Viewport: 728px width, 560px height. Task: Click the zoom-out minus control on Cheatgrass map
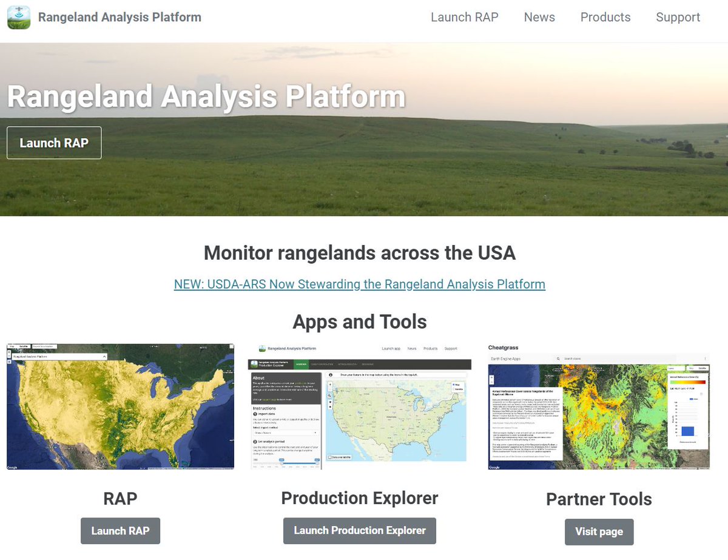pos(491,381)
